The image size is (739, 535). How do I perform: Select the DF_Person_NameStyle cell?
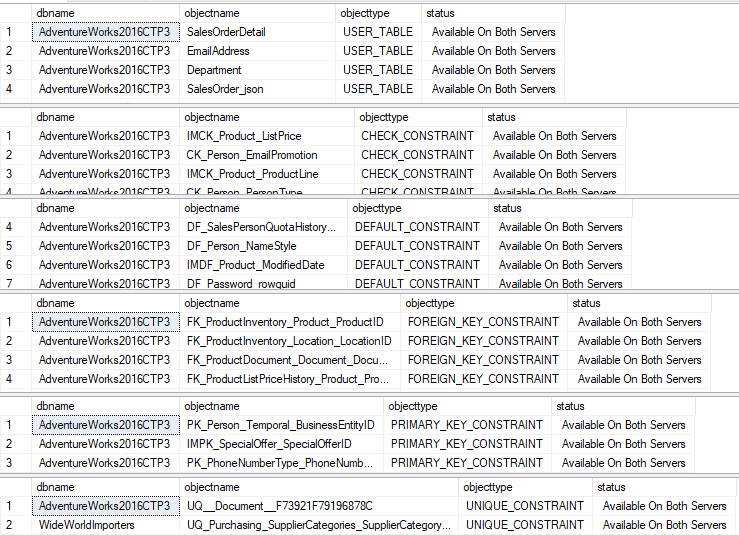[263, 246]
